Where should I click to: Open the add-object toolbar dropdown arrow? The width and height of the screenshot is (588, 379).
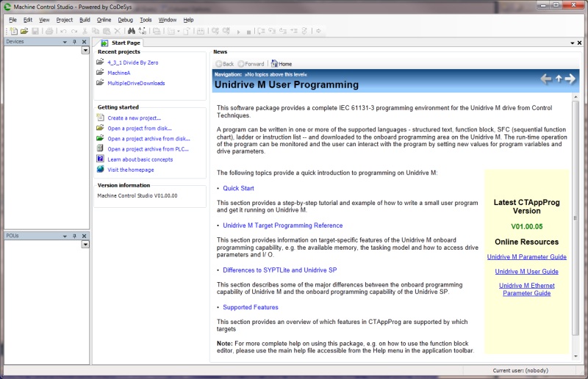click(x=179, y=31)
